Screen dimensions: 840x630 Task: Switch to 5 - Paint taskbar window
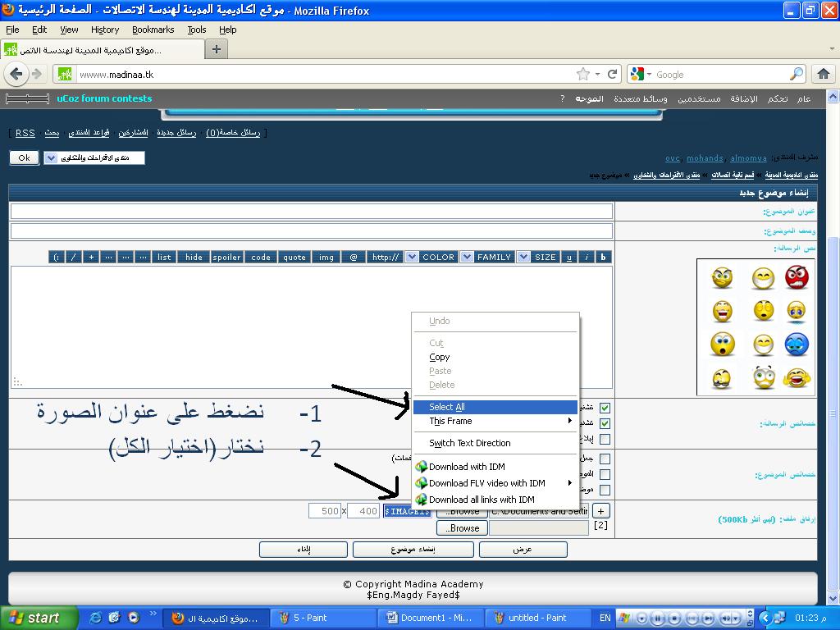323,618
